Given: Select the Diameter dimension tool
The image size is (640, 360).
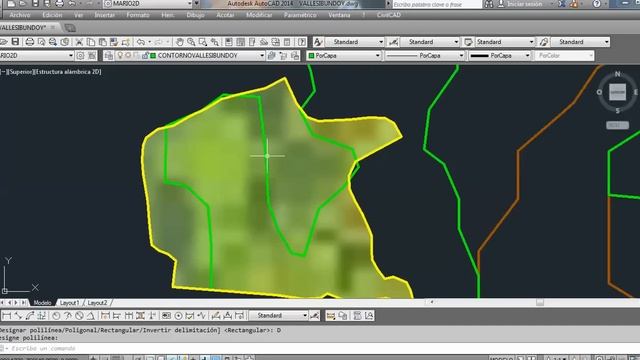Looking at the screenshot, I should pyautogui.click(x=79, y=316).
